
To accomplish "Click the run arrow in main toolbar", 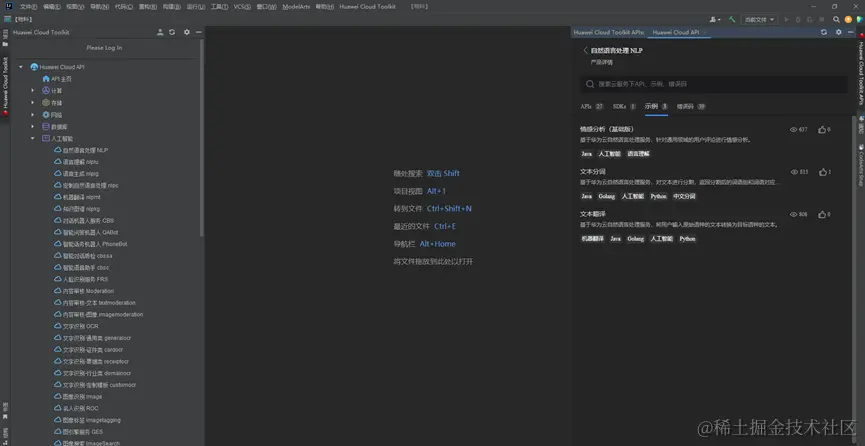I will pos(786,19).
